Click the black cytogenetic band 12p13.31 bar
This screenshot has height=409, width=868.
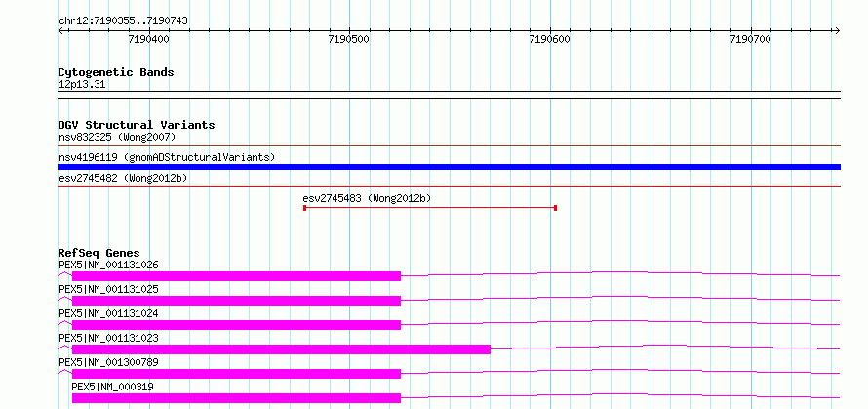(449, 95)
